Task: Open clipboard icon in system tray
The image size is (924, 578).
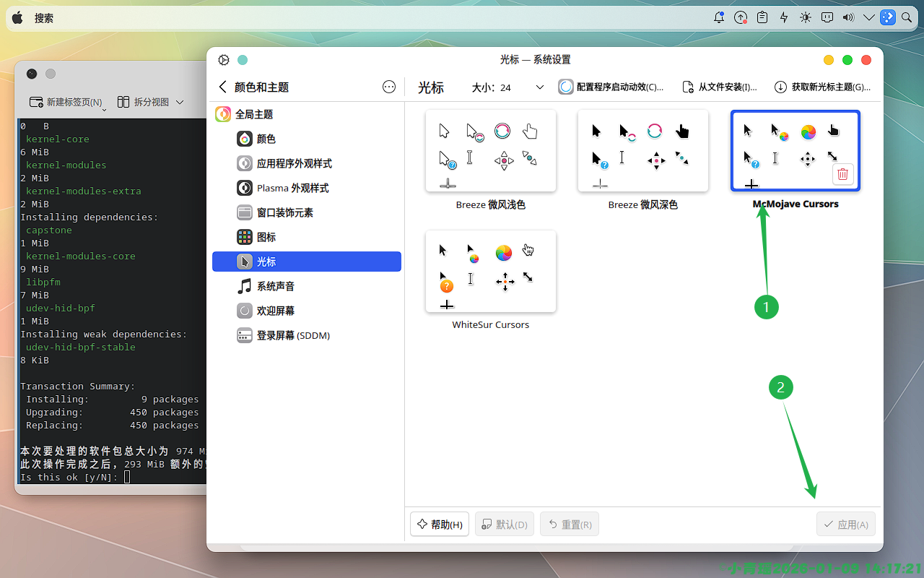Action: click(x=762, y=18)
